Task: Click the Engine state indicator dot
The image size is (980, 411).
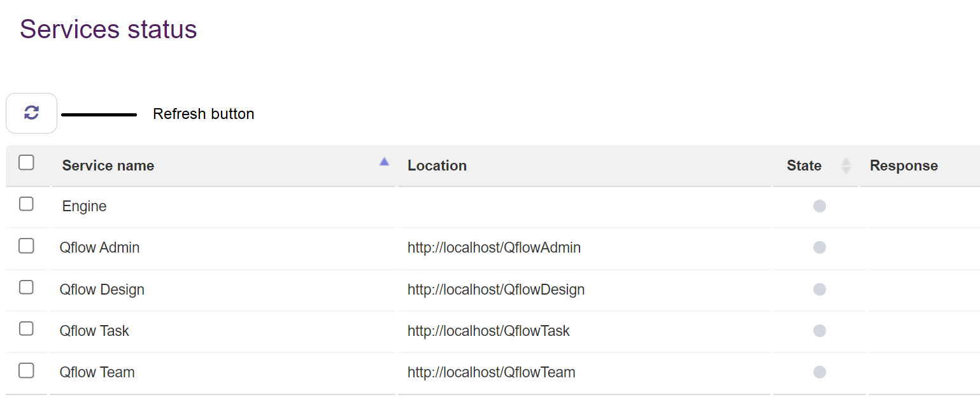Action: coord(820,206)
